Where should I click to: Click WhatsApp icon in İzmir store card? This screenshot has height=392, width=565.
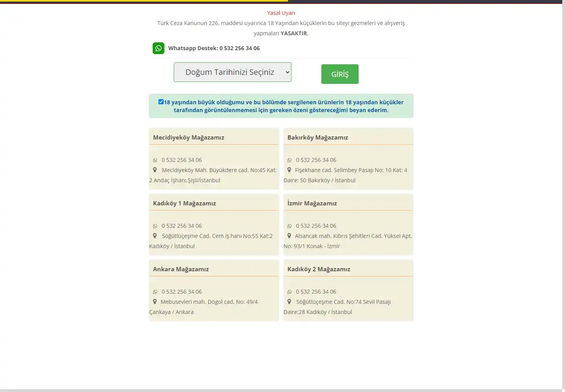coord(290,226)
